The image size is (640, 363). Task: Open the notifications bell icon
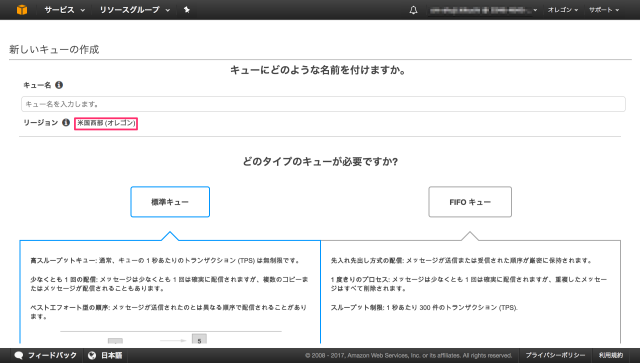tap(413, 10)
